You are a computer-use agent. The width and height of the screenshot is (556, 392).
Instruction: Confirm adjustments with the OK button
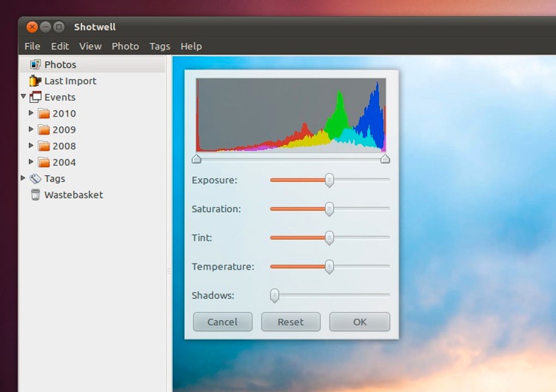360,322
